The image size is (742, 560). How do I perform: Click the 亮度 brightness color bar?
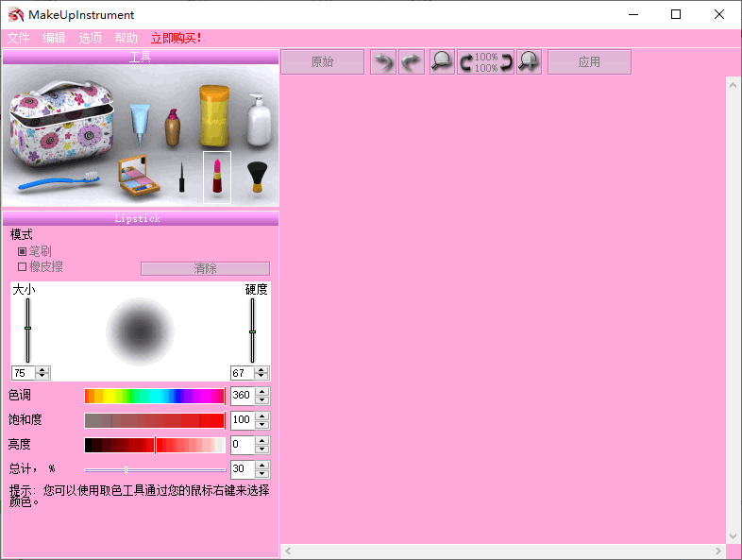pos(155,445)
